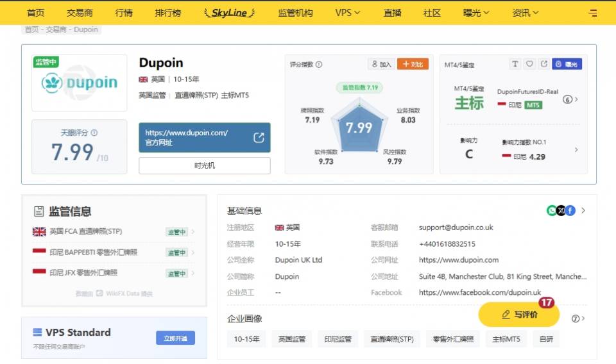Expand the arrow right of the circled 7
Image resolution: width=616 pixels, height=364 pixels.
coord(583,318)
